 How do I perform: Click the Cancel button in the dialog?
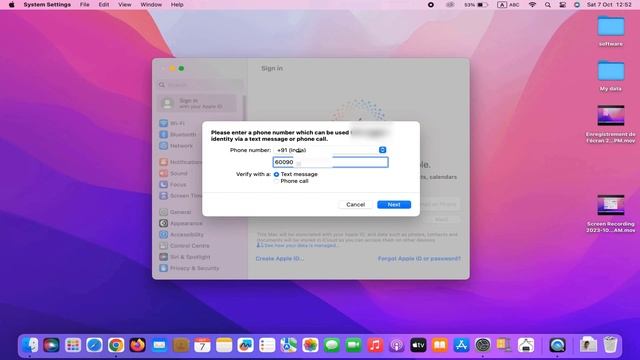356,204
